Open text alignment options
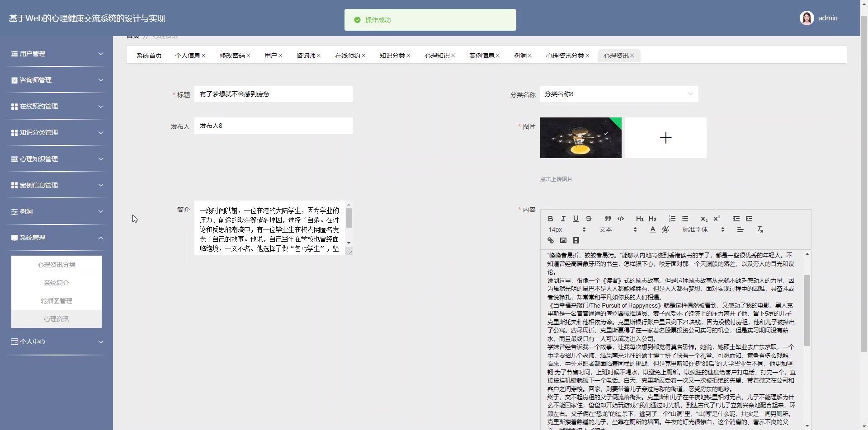The height and width of the screenshot is (430, 868). [740, 229]
